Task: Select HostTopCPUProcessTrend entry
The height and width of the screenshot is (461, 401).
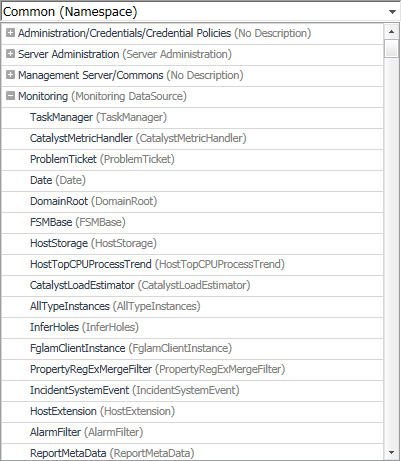Action: point(192,265)
